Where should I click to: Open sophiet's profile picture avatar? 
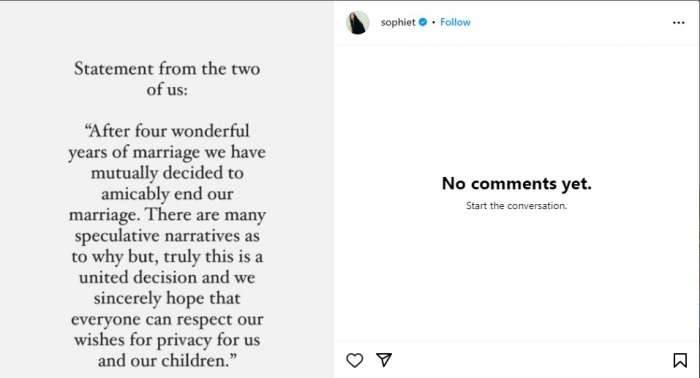(x=358, y=22)
